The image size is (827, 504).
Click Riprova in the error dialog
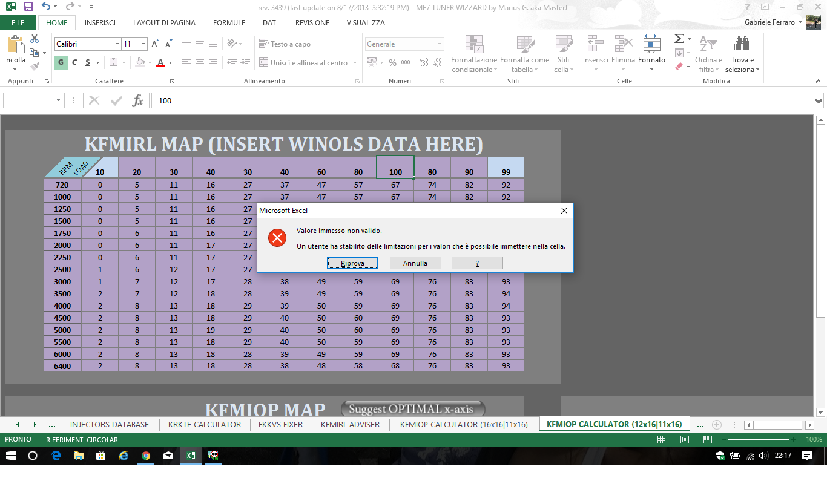coord(352,263)
